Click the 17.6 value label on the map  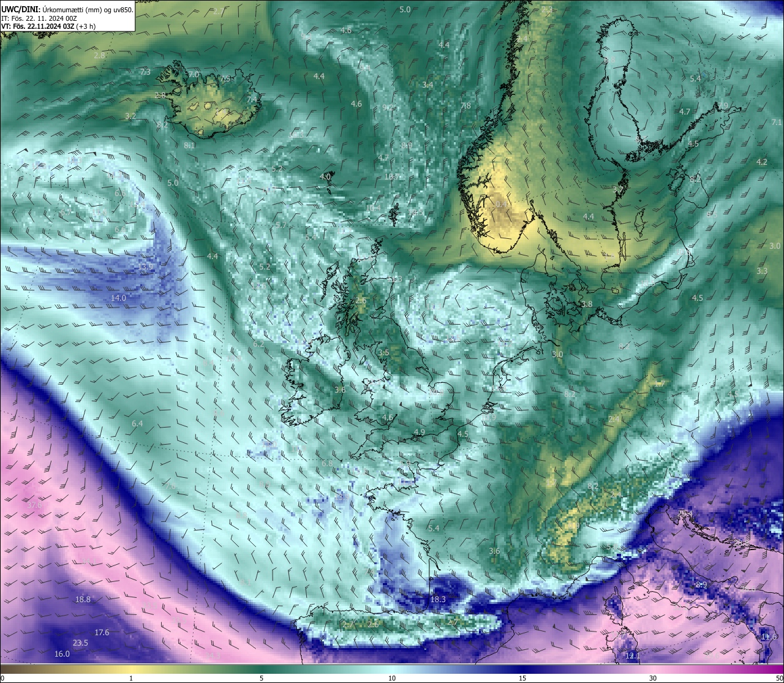point(102,633)
